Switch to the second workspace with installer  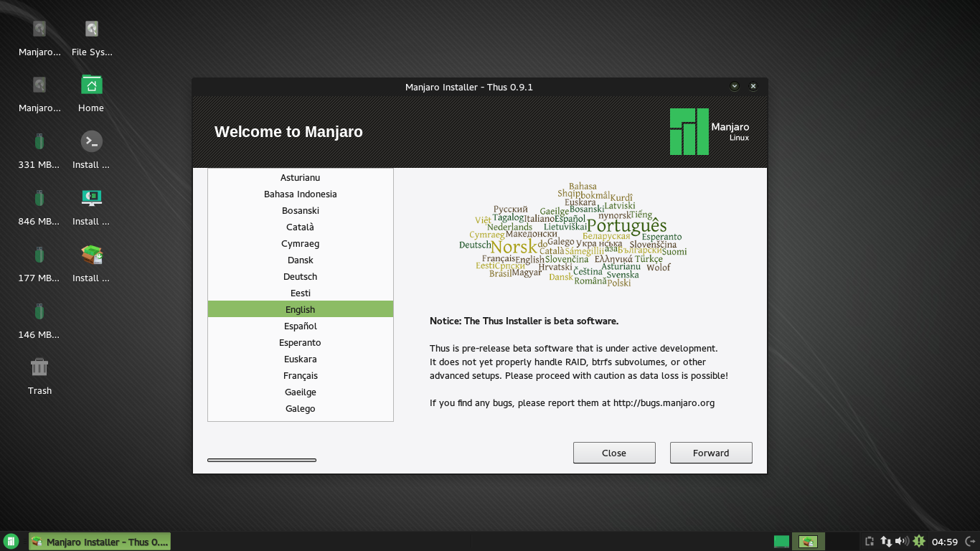(809, 542)
